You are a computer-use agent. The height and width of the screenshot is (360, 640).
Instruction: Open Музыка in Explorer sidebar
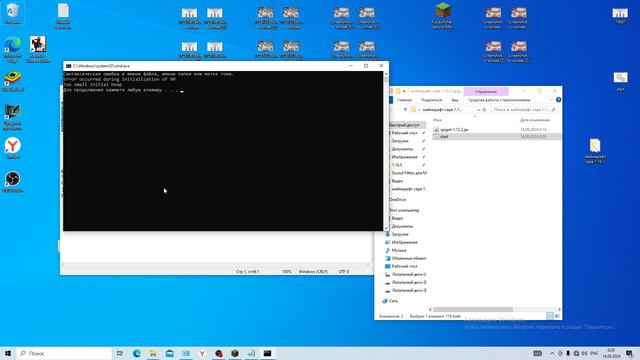click(398, 250)
